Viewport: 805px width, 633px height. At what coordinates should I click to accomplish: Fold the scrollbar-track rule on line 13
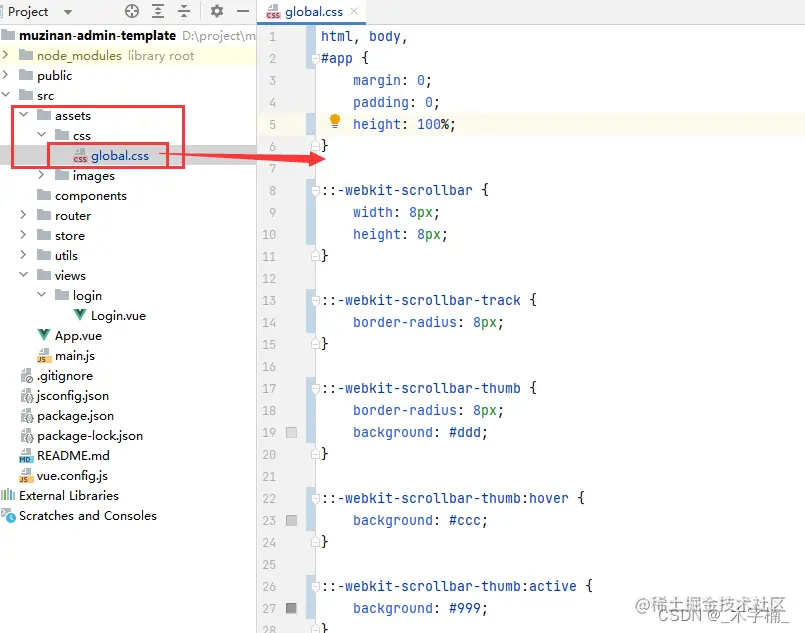pyautogui.click(x=316, y=300)
